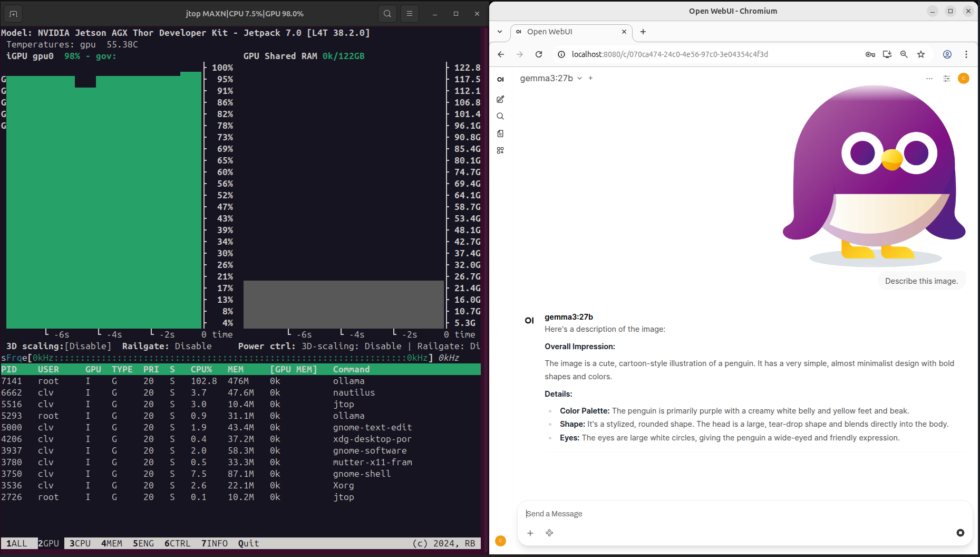Viewport: 980px width, 557px height.
Task: Bookmark this page with the star icon
Action: 921,54
